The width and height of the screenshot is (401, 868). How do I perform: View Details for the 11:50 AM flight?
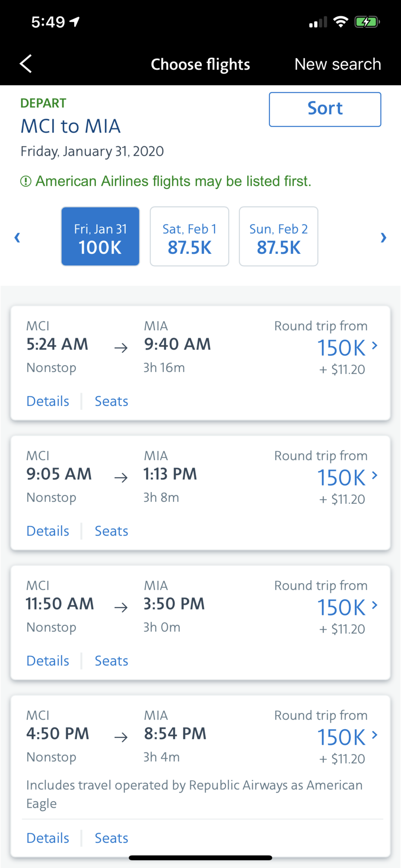(x=48, y=661)
